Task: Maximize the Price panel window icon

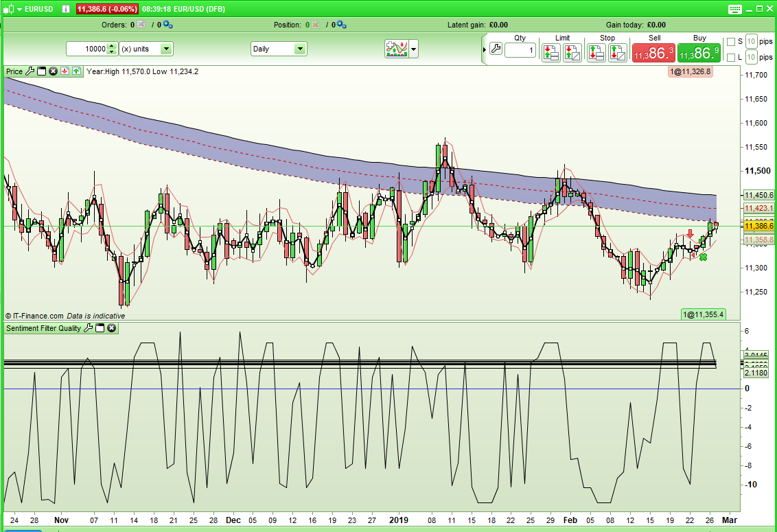Action: (42, 71)
